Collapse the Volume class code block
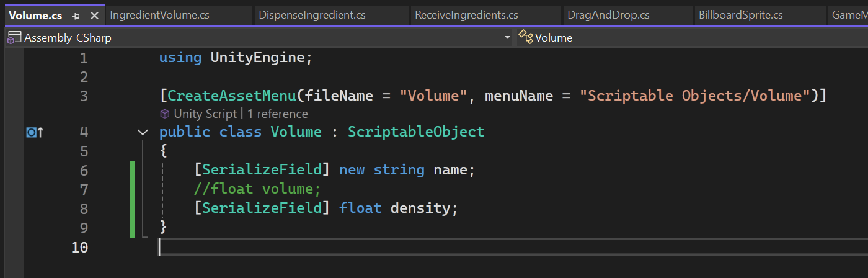 (x=143, y=132)
